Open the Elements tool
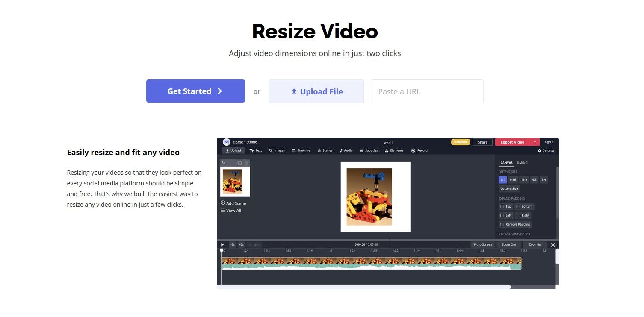 tap(394, 150)
